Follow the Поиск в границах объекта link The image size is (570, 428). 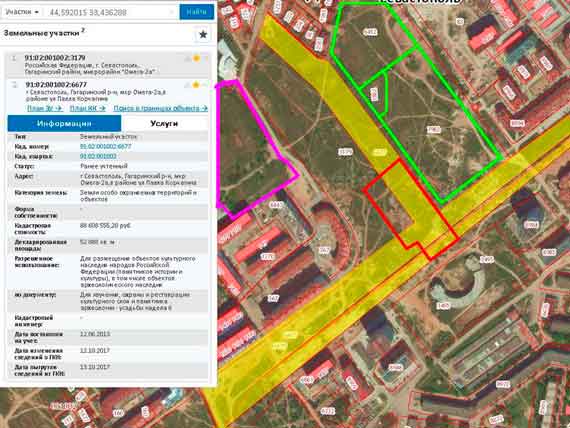161,108
